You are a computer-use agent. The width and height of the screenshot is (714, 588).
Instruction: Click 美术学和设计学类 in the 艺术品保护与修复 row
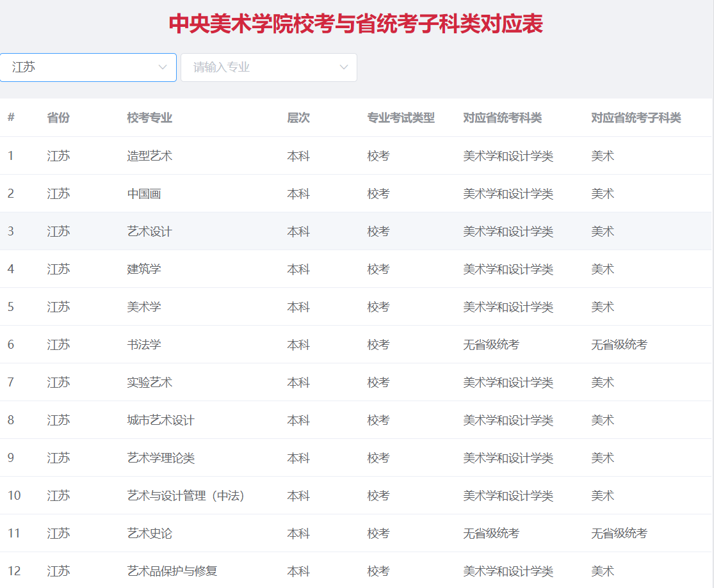click(x=508, y=571)
